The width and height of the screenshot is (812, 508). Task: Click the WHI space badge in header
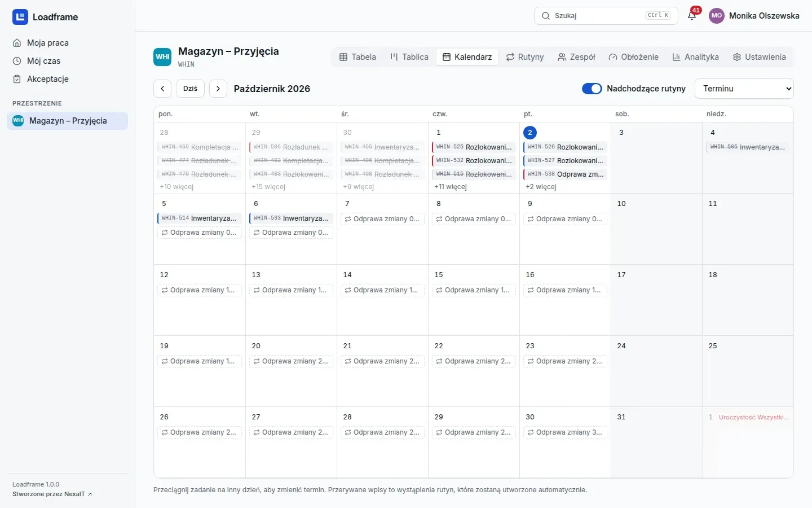point(162,57)
